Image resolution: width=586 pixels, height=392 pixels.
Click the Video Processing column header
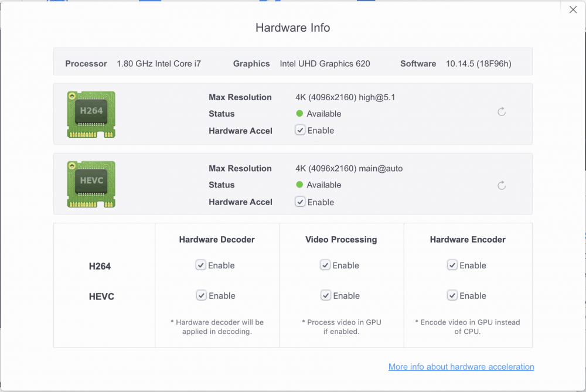(341, 240)
